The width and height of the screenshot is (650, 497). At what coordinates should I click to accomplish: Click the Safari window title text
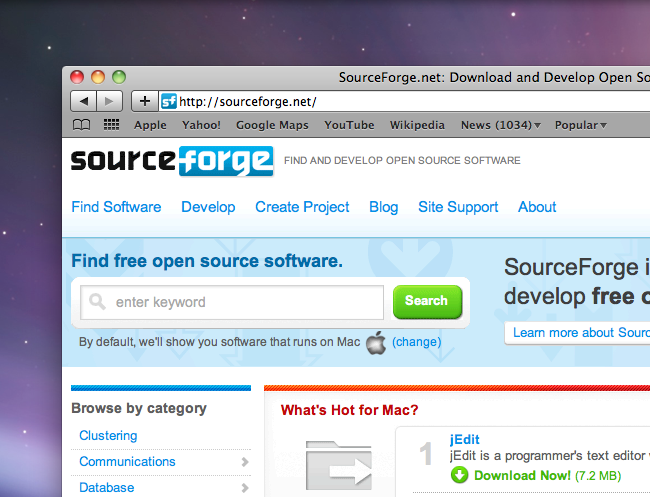point(494,78)
